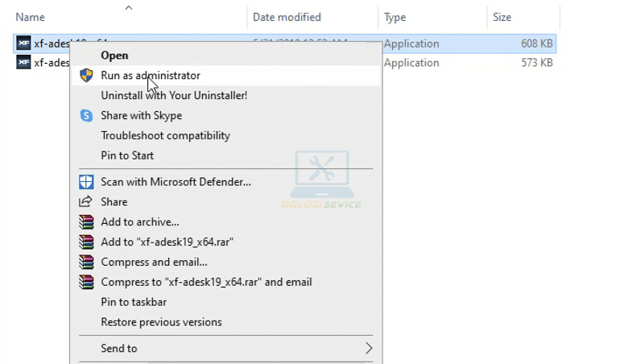Click WinRAR icon beside Compress and email
This screenshot has width=644, height=364.
(x=86, y=263)
